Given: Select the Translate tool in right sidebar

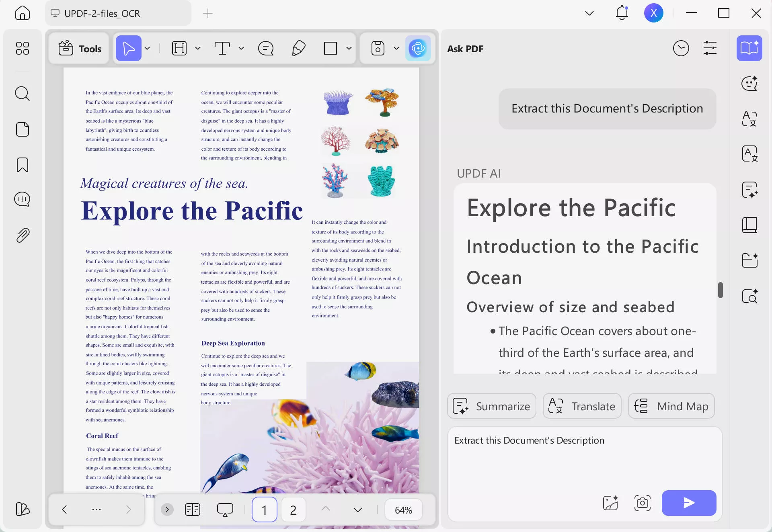Looking at the screenshot, I should [x=749, y=119].
